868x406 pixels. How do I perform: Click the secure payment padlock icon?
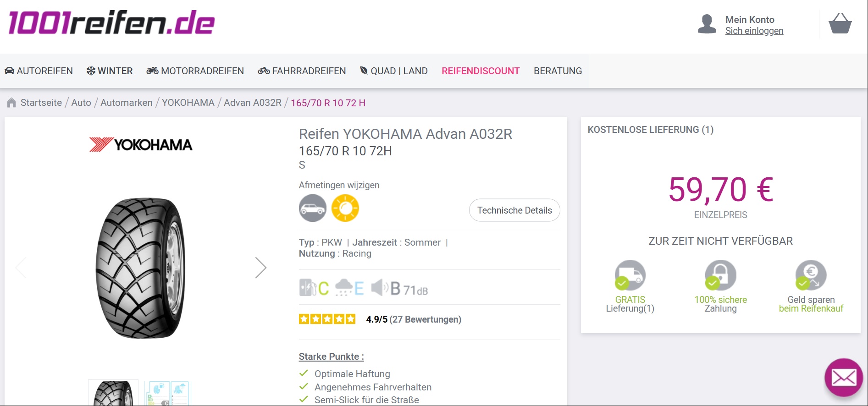coord(720,275)
